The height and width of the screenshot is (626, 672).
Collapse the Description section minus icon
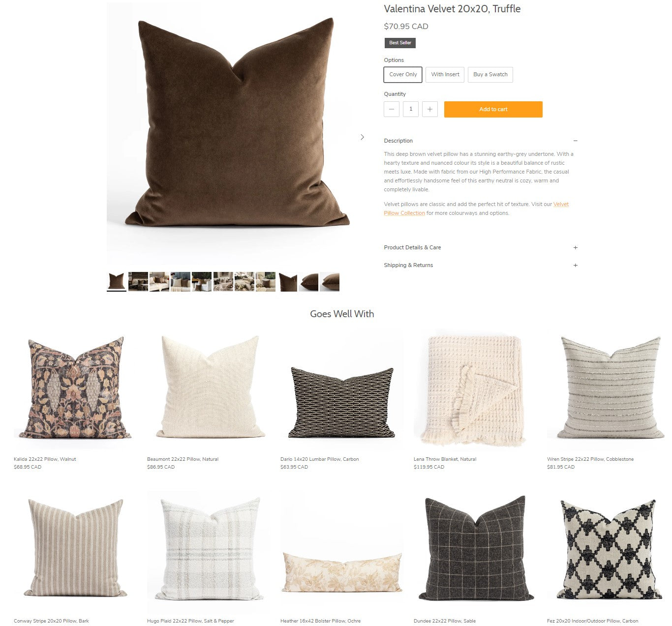point(575,141)
